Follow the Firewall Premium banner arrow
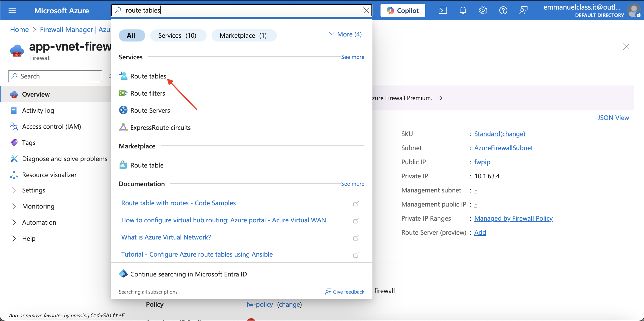Viewport: 644px width, 321px height. click(x=439, y=98)
